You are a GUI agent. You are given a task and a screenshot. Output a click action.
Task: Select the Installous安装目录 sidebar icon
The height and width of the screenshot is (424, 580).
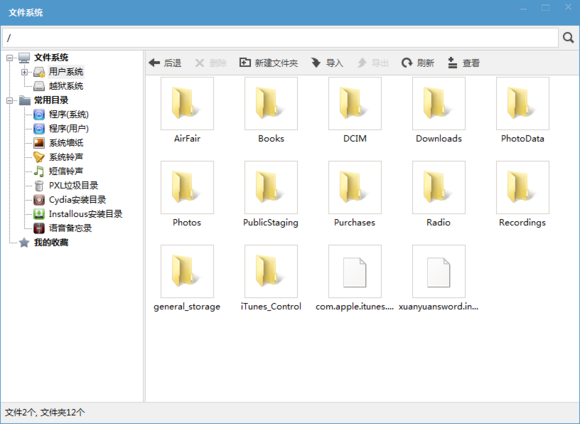39,214
